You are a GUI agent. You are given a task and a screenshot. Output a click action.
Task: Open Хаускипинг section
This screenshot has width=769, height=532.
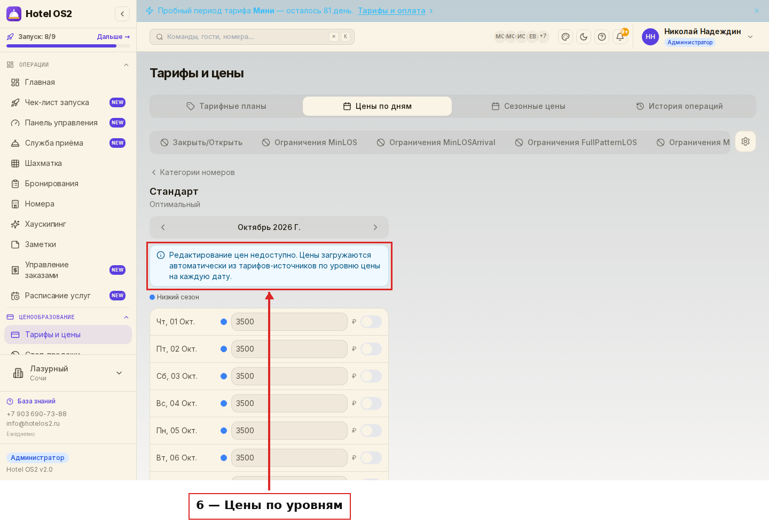click(x=68, y=224)
